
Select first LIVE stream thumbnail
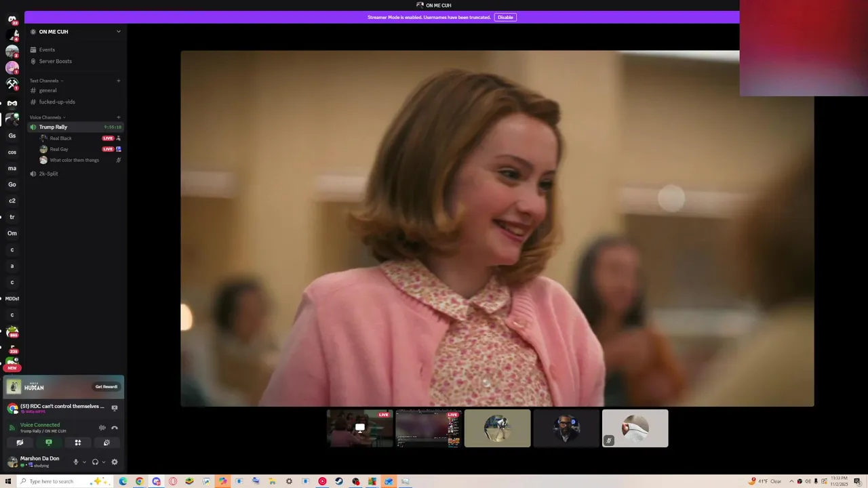pos(359,428)
